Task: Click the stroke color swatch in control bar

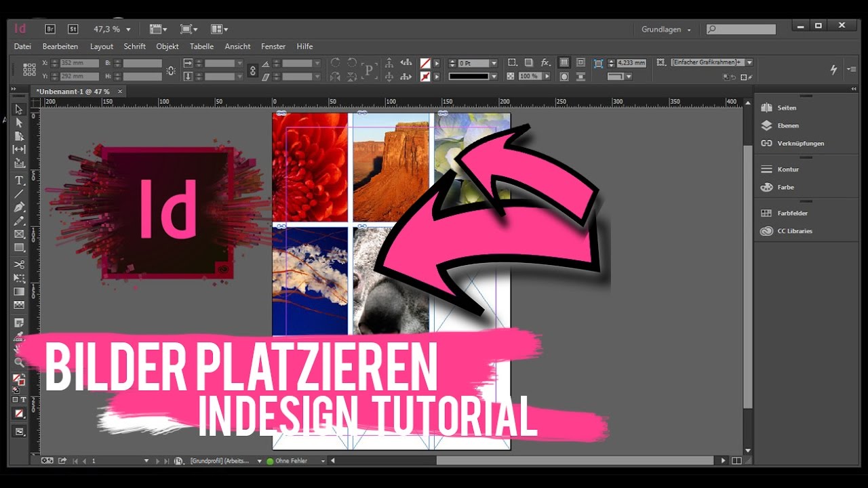Action: (x=425, y=77)
